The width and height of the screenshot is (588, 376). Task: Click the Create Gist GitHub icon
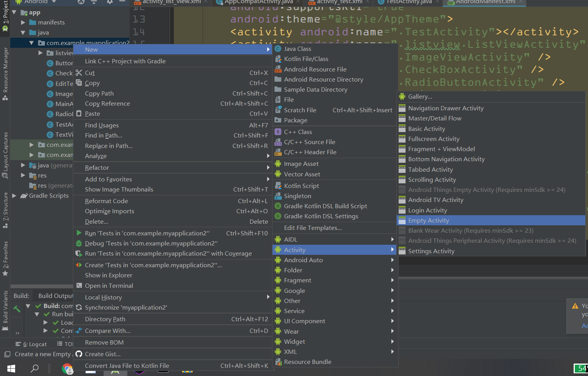point(79,354)
